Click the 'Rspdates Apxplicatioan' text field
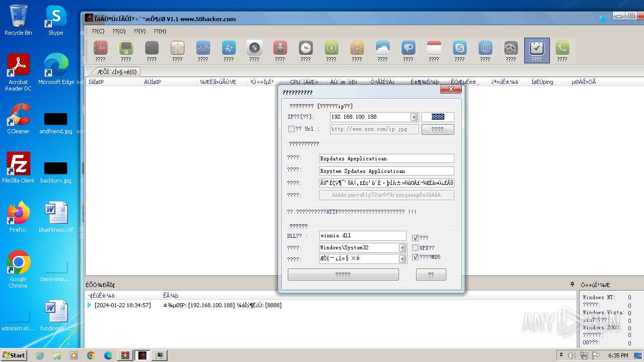Viewport: 644px width, 362px height. 386,158
